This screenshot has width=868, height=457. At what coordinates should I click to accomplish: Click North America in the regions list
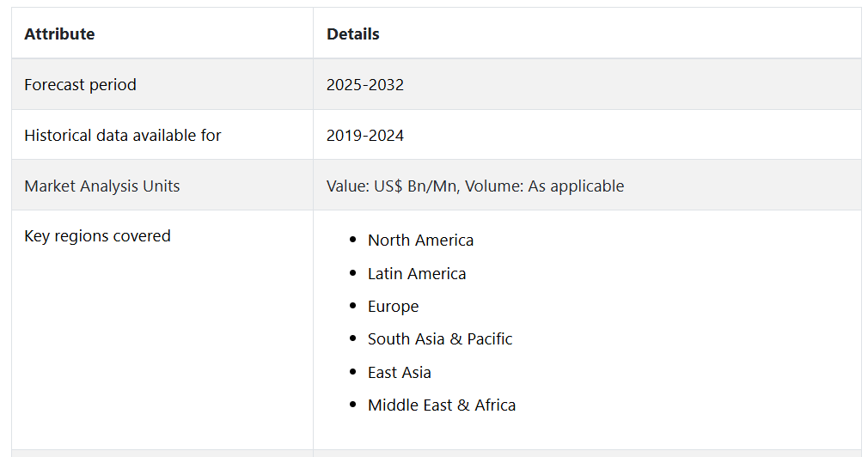420,241
